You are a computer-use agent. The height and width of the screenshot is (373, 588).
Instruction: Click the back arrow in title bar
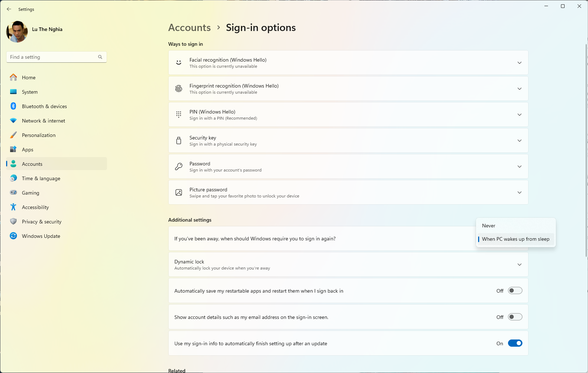tap(9, 9)
